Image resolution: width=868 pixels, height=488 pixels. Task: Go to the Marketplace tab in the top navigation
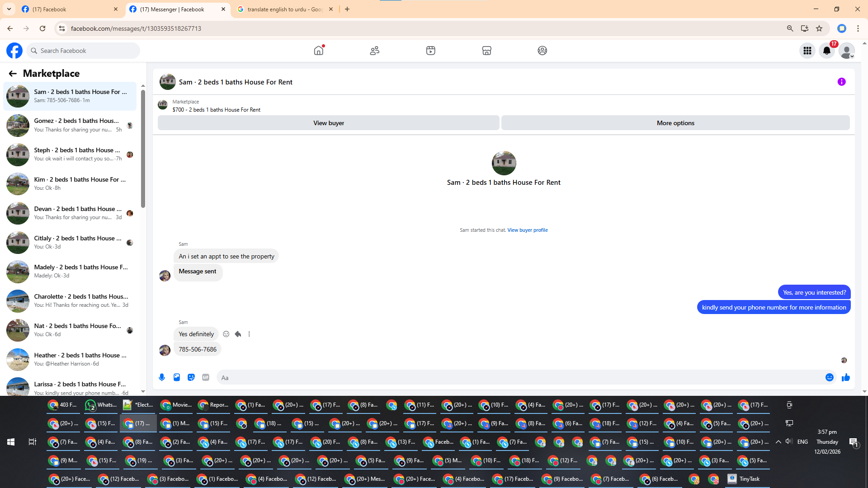486,51
